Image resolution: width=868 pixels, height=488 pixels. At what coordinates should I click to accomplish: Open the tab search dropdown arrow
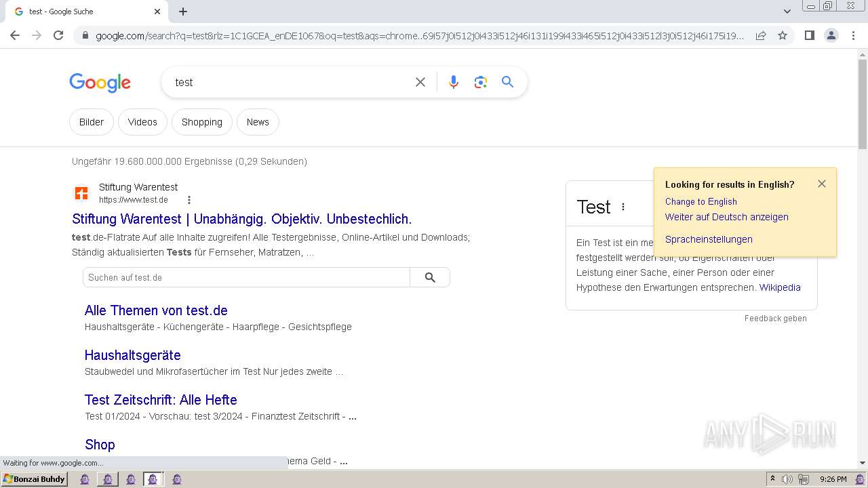point(787,12)
